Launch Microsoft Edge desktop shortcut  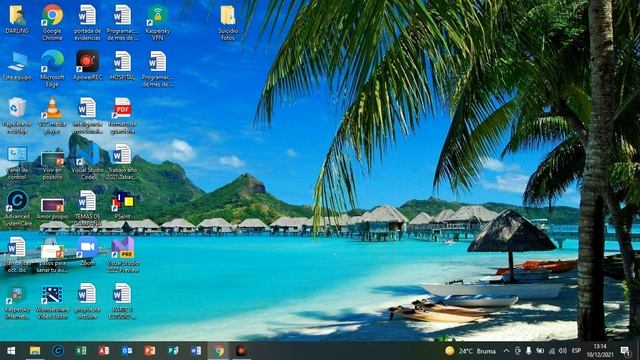tap(52, 69)
